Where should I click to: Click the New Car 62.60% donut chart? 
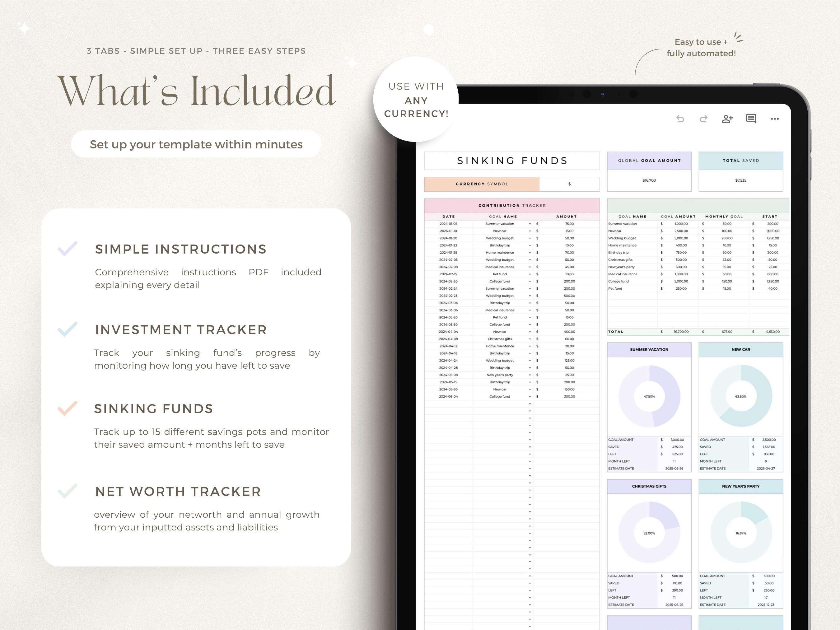[x=741, y=396]
